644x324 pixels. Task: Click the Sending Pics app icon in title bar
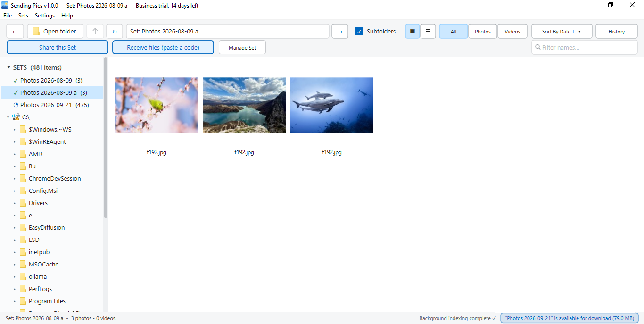coord(5,5)
